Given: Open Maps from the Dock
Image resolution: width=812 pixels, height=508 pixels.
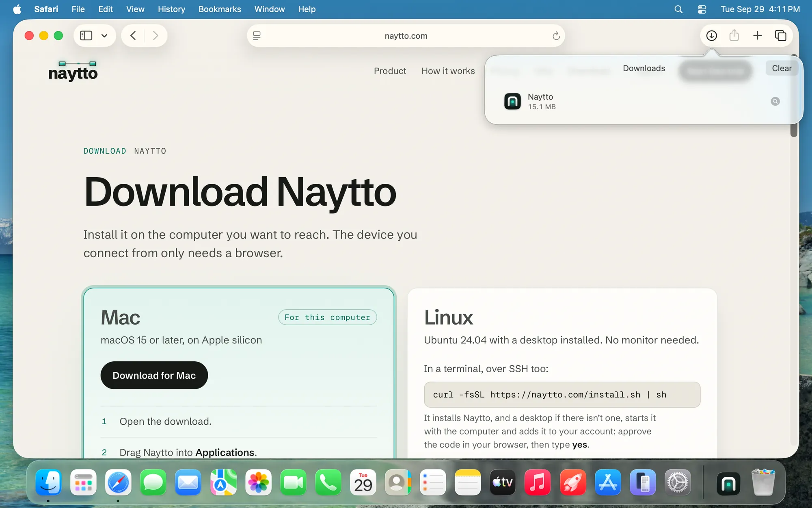Looking at the screenshot, I should point(223,482).
